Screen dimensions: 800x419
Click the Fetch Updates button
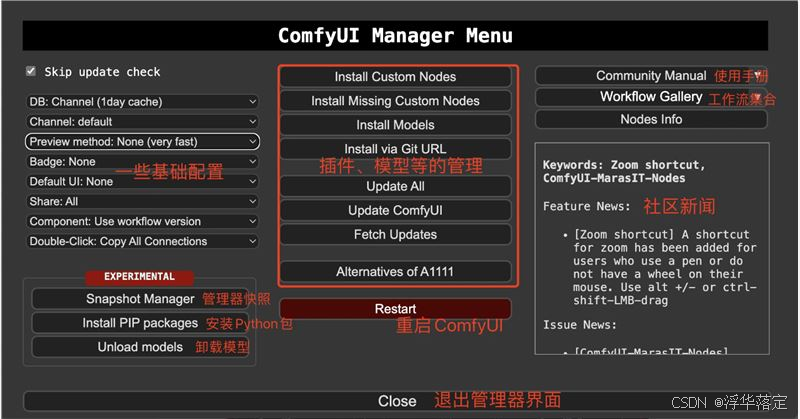click(x=395, y=234)
